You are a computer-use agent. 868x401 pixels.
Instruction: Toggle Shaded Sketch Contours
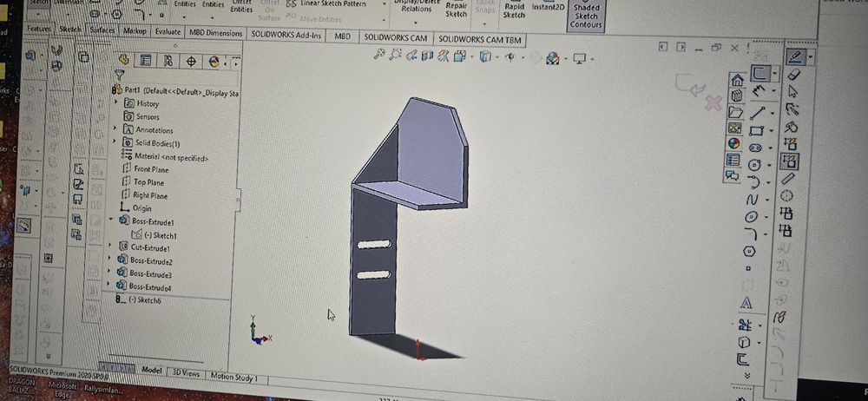586,16
